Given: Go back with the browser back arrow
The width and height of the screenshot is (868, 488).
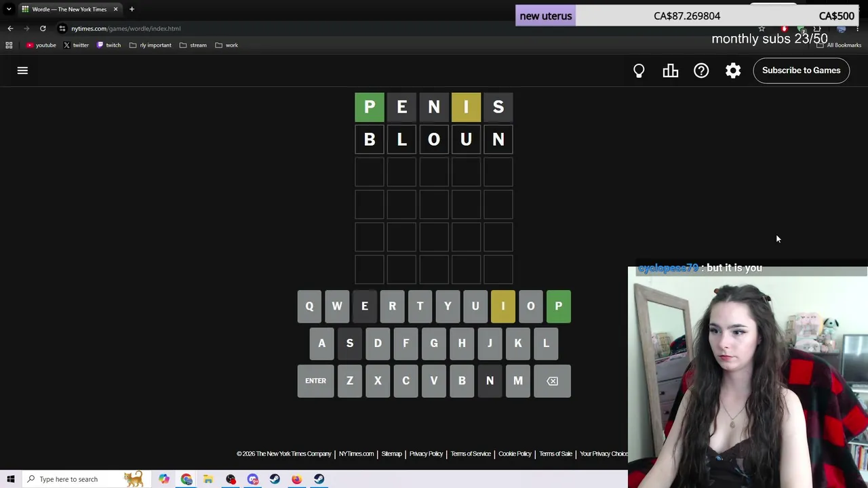Looking at the screenshot, I should pyautogui.click(x=10, y=28).
